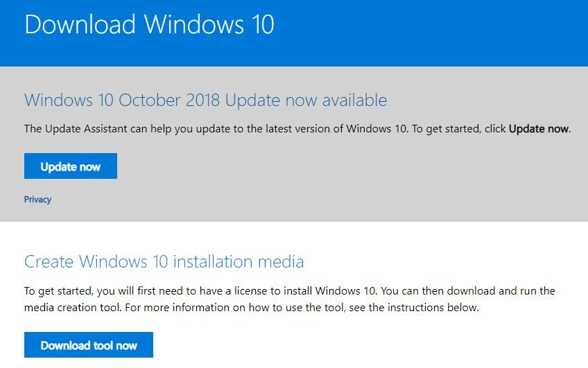This screenshot has width=588, height=368.
Task: Click "2018" in the update heading
Action: click(x=201, y=100)
